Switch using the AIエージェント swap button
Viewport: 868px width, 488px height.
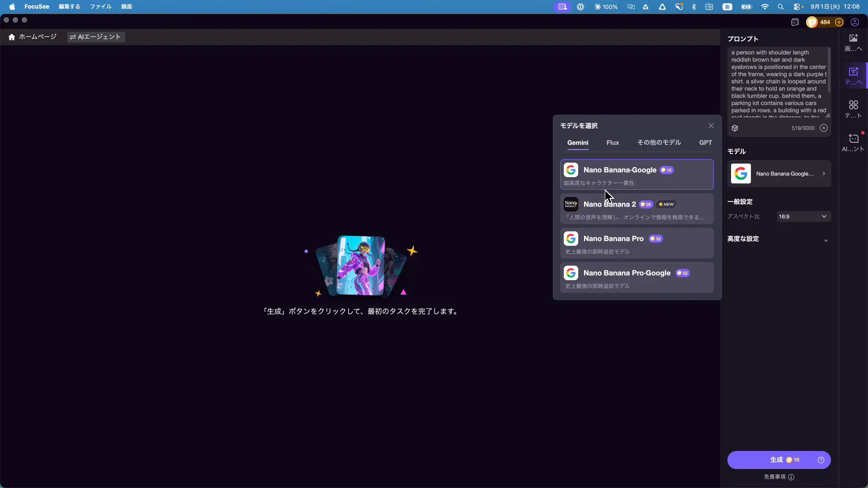96,37
